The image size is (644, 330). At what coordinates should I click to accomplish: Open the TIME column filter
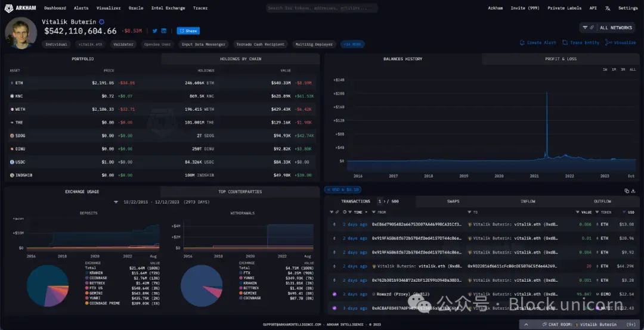click(x=350, y=212)
